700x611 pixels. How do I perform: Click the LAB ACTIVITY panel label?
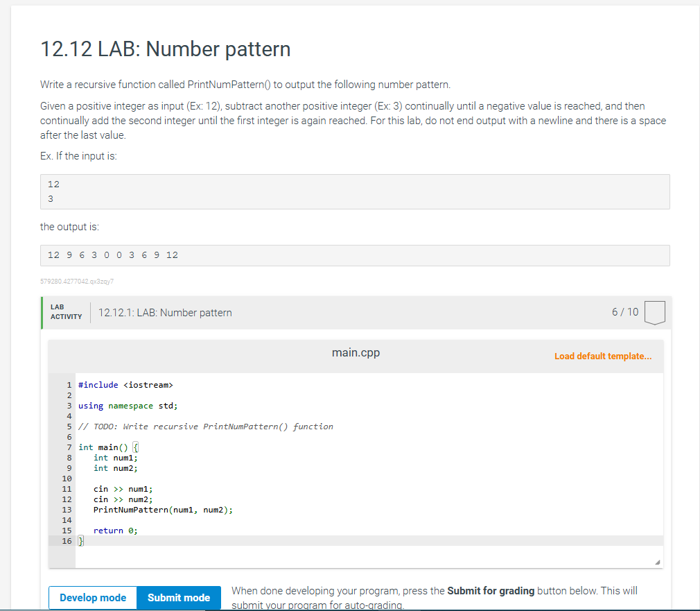[66, 312]
